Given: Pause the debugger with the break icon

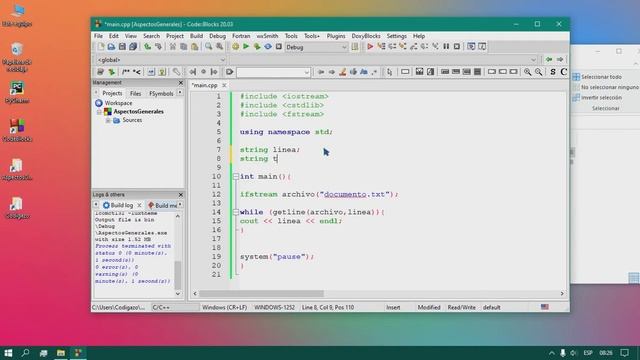Looking at the screenshot, I should click(446, 47).
